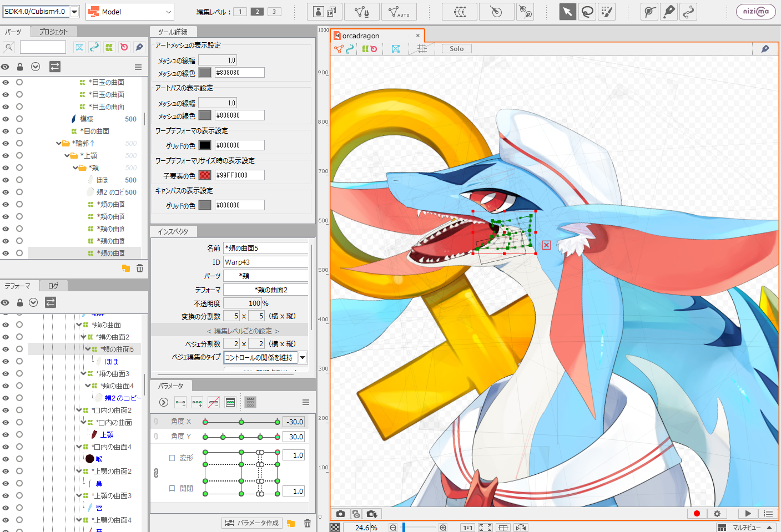Screen dimensions: 781x532
Task: Run automatic mesh generation (AUTO)
Action: click(399, 12)
